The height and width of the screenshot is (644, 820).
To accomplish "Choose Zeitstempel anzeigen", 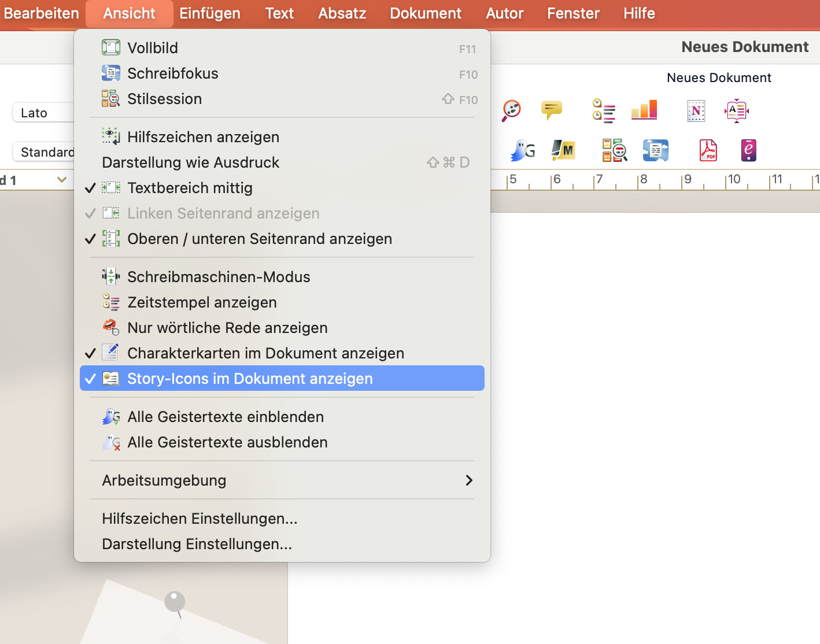I will tap(282, 302).
